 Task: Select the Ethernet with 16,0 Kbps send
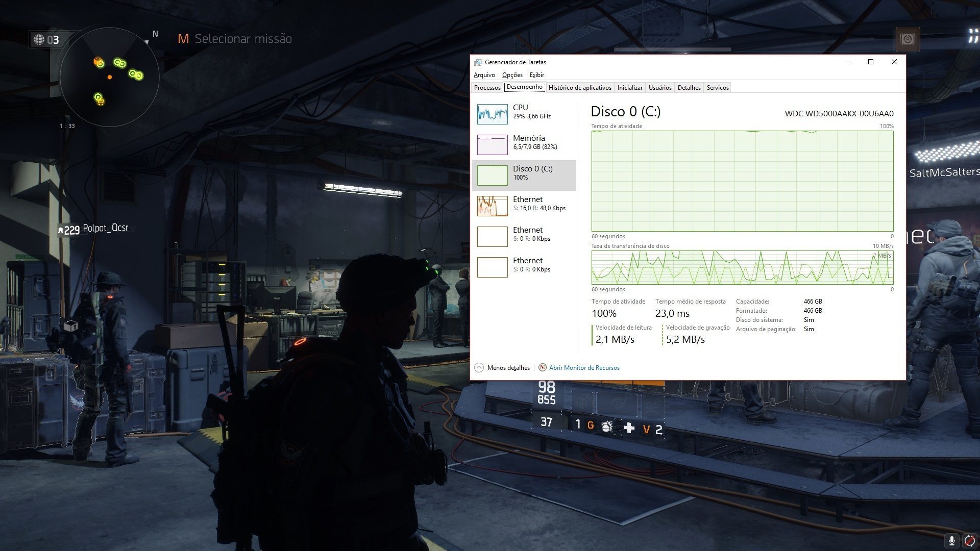(524, 206)
